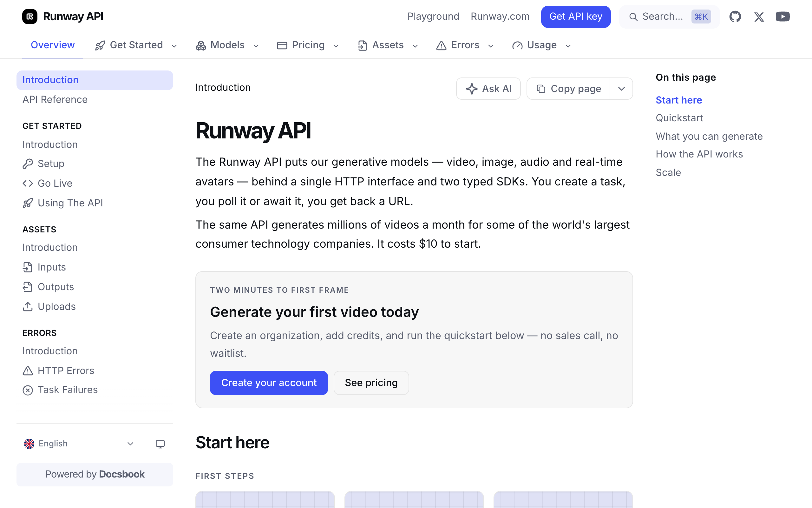Click the Get API key button
Screen dimensions: 812x508
pyautogui.click(x=576, y=17)
